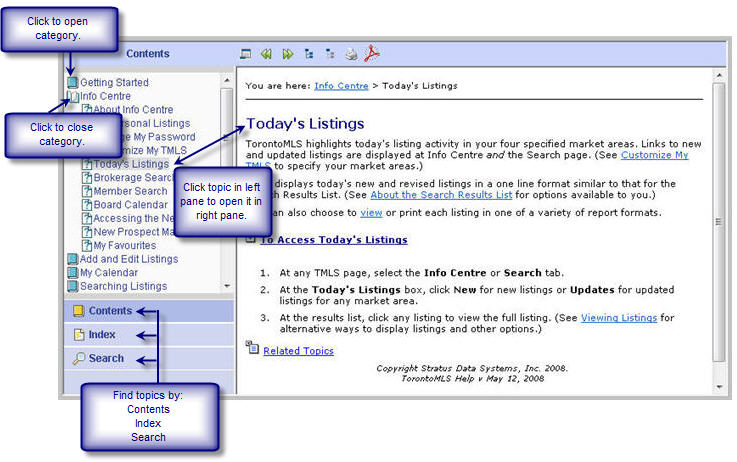The image size is (737, 462).
Task: Follow the Info Centre breadcrumb link
Action: click(x=341, y=86)
